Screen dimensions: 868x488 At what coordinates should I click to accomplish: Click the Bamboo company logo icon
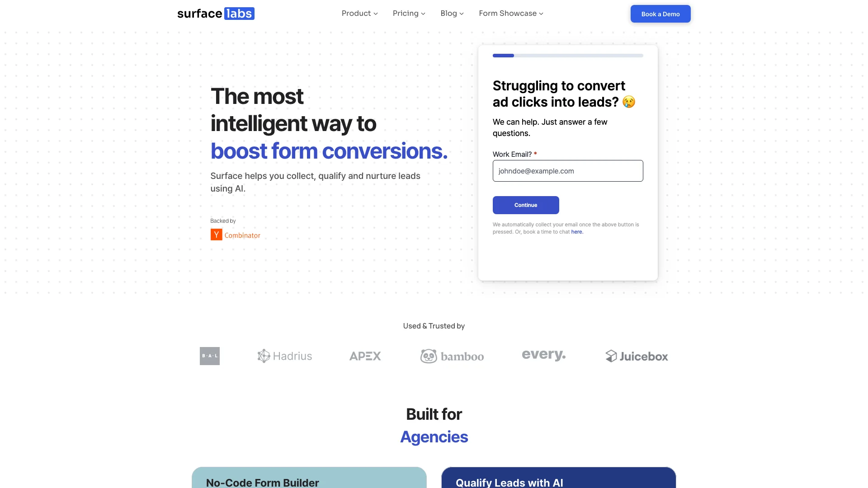(x=428, y=355)
